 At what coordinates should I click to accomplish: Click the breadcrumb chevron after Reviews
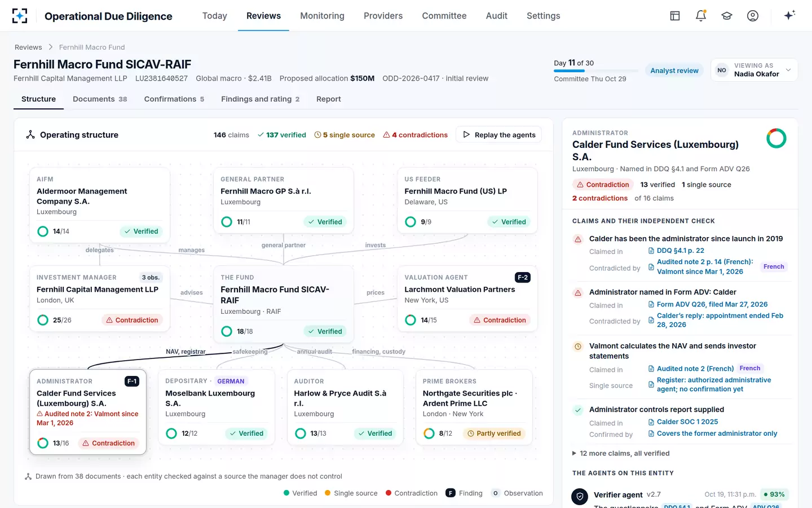[51, 47]
